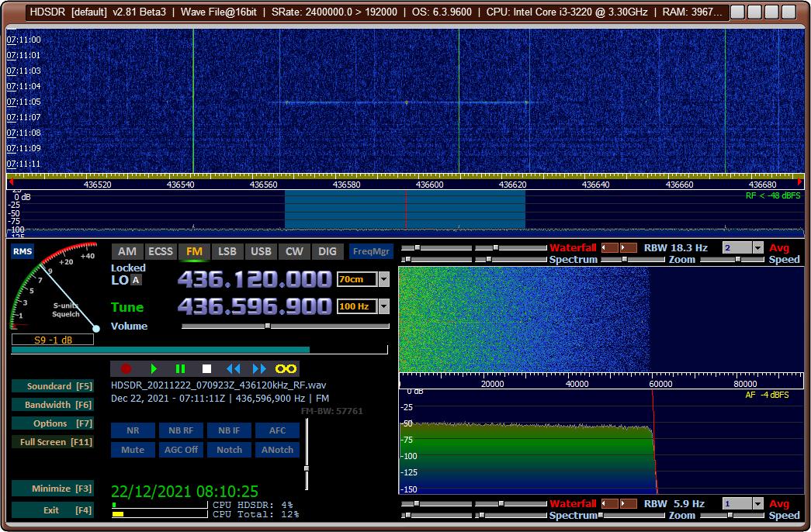This screenshot has height=532, width=811.
Task: Click 436600 on the RF frequency scale
Action: click(430, 185)
